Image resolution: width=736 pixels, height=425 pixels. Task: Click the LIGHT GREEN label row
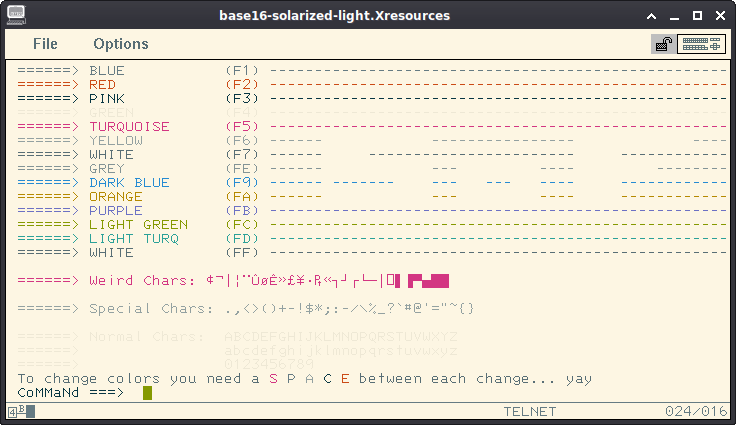click(138, 225)
